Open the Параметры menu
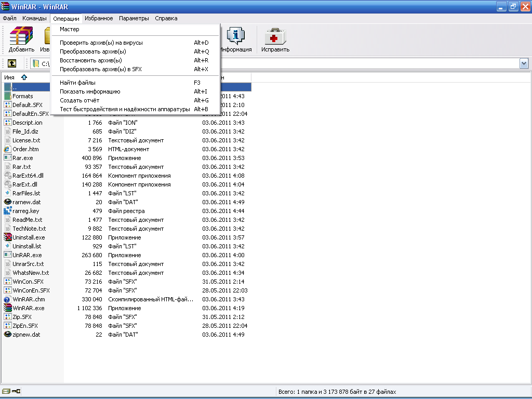Screen dimensions: 532x399 (134, 18)
